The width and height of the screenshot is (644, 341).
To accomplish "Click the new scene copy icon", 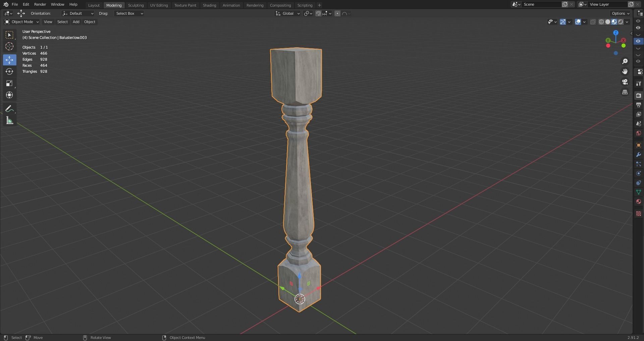I will coord(565,4).
